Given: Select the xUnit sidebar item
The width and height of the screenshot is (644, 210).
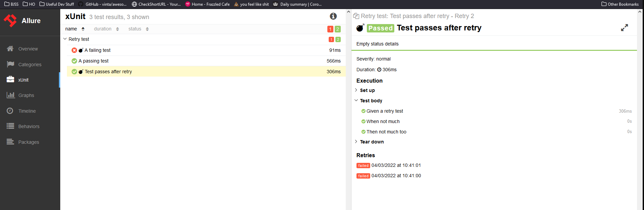Looking at the screenshot, I should (30, 80).
